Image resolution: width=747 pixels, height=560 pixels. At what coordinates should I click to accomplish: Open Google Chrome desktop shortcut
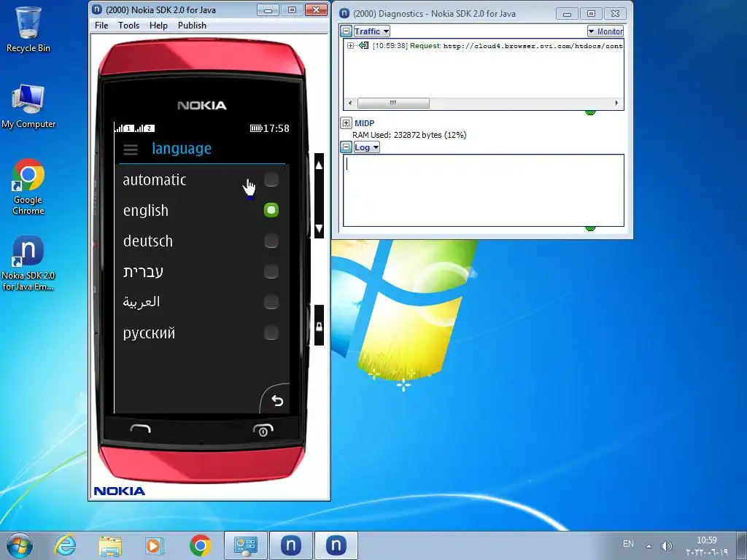click(28, 187)
